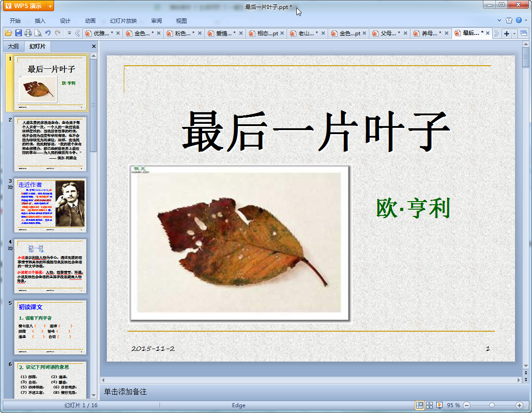Screen dimensions: 532x413
Task: Click the zoom slider handle
Action: 492,405
